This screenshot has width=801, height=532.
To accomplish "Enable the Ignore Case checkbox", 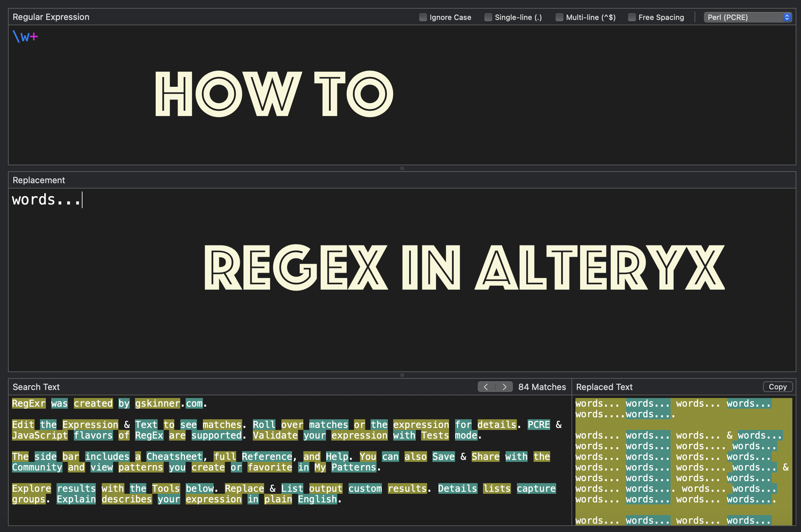I will (422, 17).
